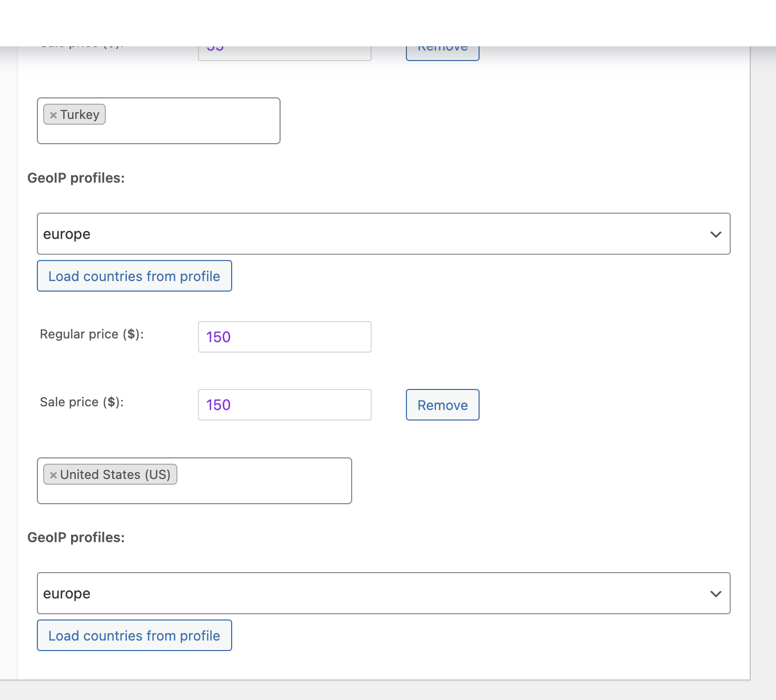This screenshot has height=700, width=776.
Task: Remove the United States (US) tag
Action: [x=53, y=475]
